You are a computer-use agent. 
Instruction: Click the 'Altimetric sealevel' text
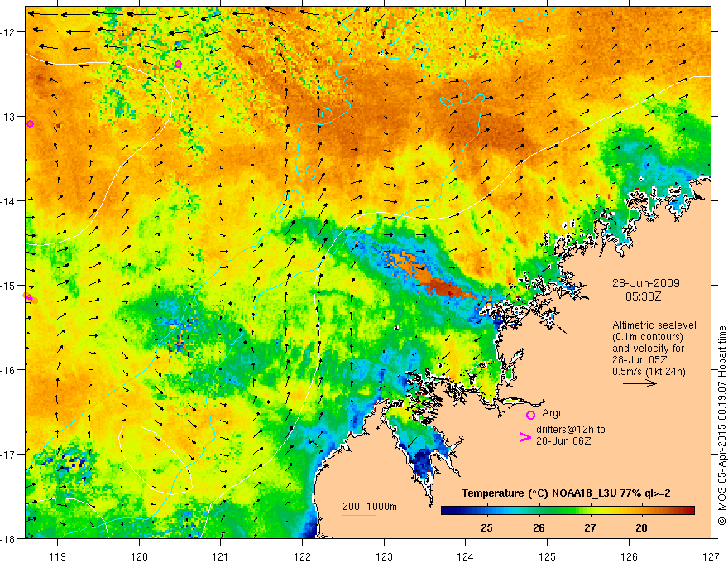click(x=654, y=325)
